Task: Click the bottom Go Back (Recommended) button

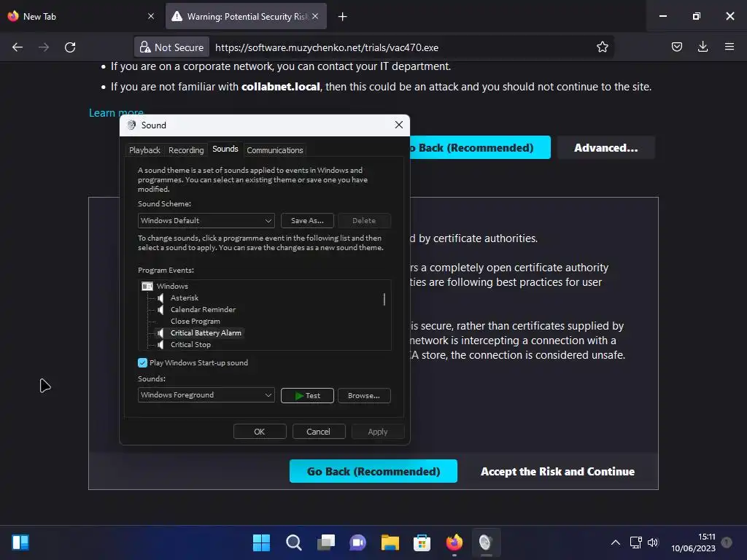Action: [x=373, y=472]
